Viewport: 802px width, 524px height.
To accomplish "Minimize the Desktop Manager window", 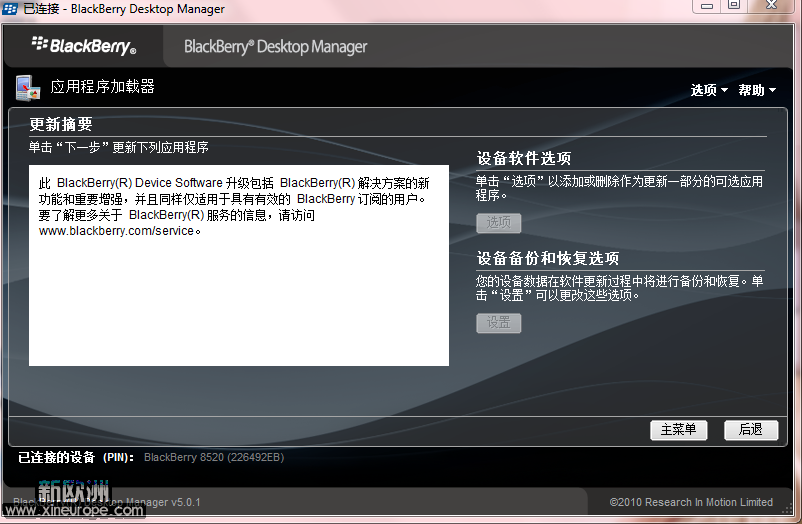I will coord(707,6).
